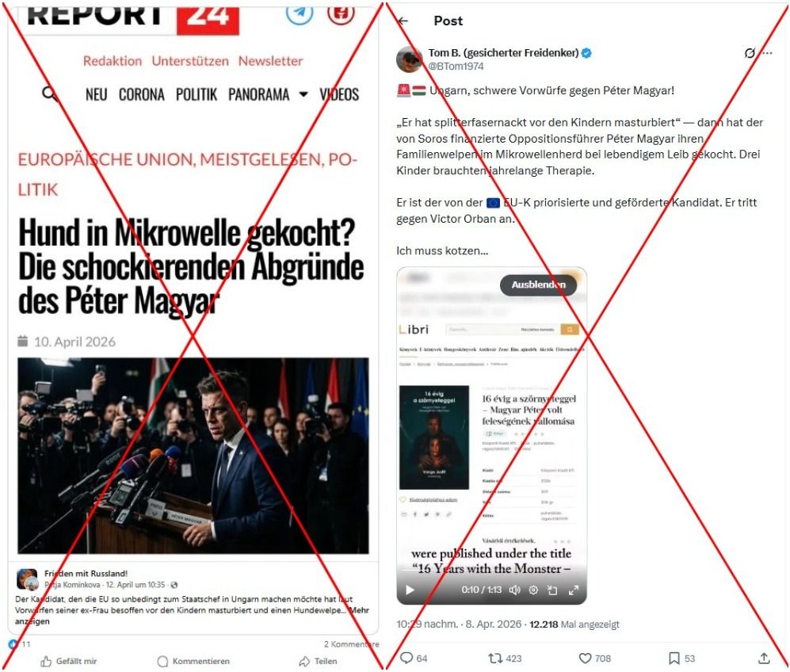Screen dimensions: 790x672
Task: Click the reply comment icon under post
Action: tap(406, 658)
